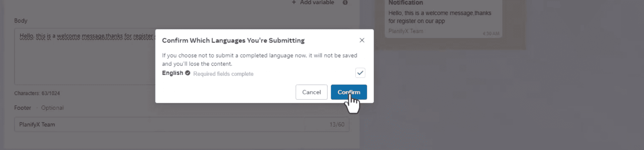The height and width of the screenshot is (150, 644).
Task: Click the plus icon of Add variable
Action: [x=294, y=2]
